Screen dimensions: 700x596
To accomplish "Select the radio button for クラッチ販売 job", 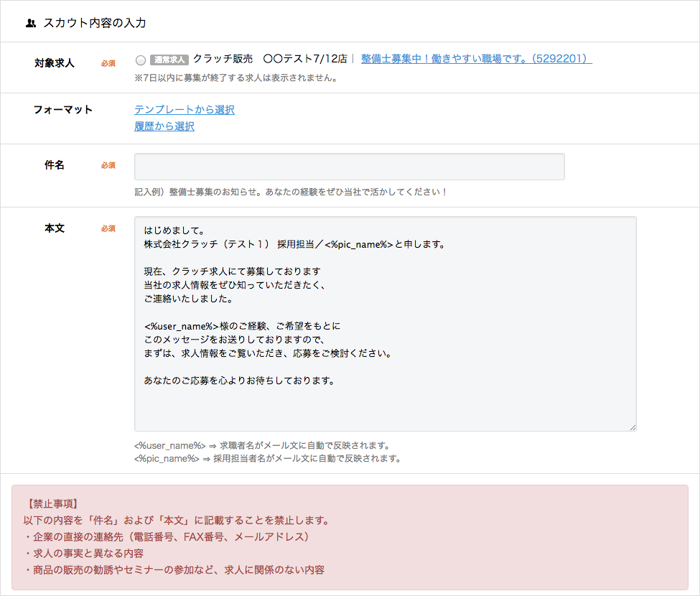I will point(140,60).
